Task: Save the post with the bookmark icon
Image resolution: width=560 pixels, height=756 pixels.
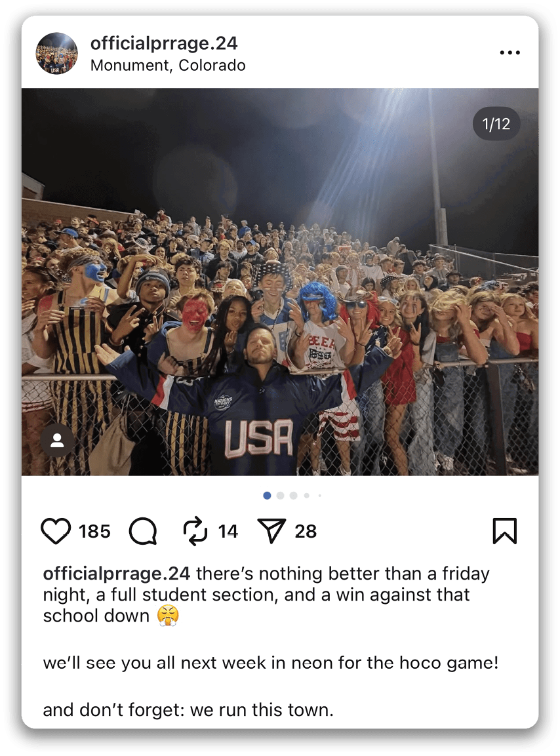Action: pyautogui.click(x=504, y=531)
